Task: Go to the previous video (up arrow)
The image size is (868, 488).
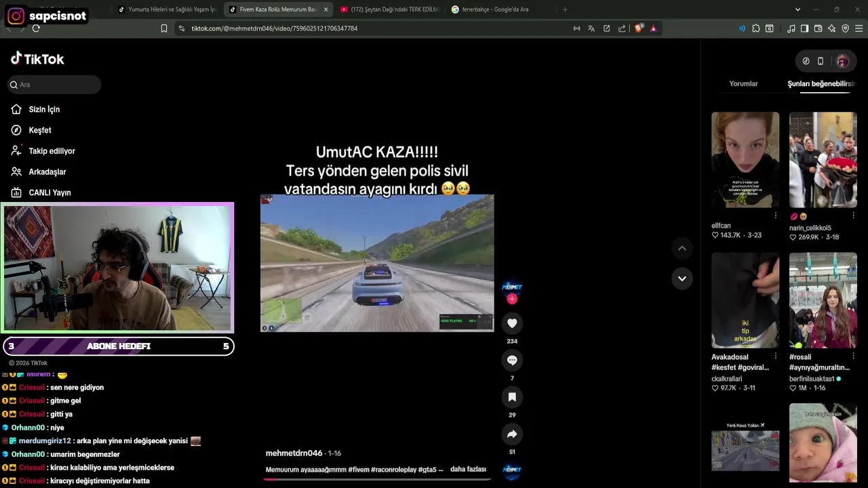Action: click(682, 248)
